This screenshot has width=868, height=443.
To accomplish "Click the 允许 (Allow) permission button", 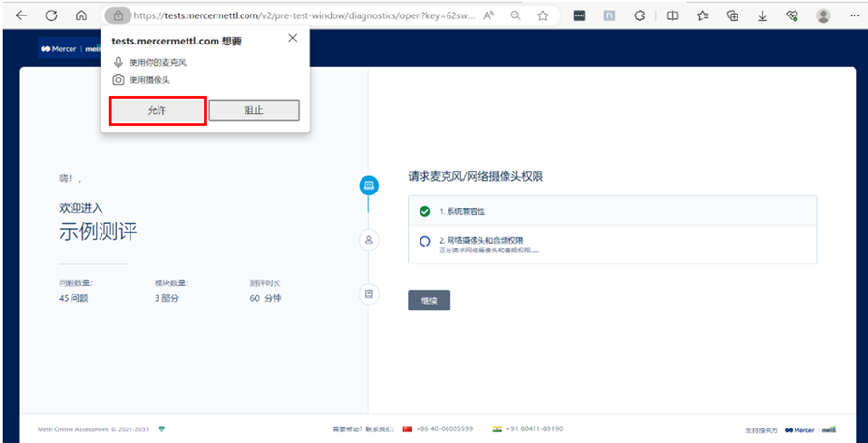I will [157, 110].
